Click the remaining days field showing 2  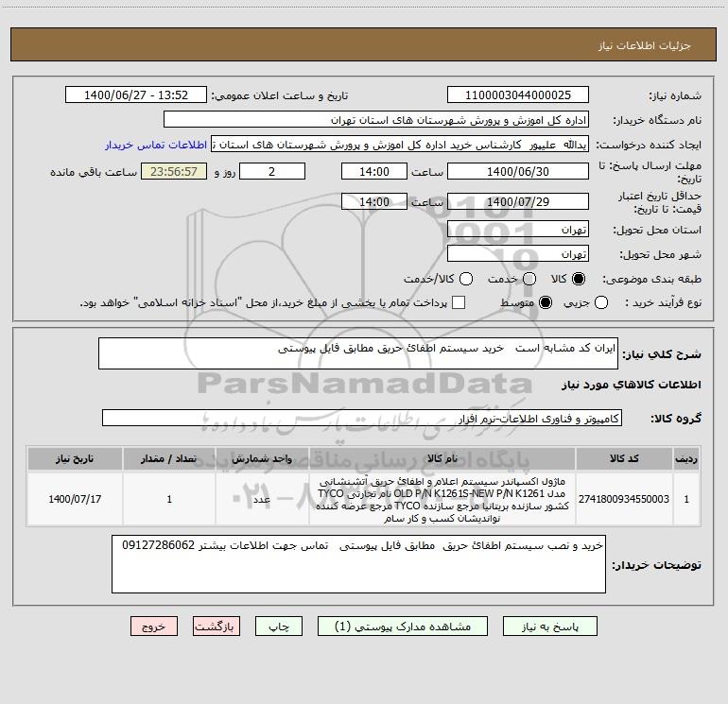click(x=272, y=171)
